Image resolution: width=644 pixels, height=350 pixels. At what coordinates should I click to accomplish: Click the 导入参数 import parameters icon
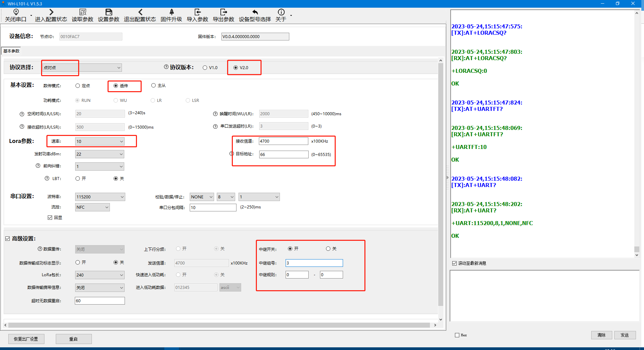197,12
